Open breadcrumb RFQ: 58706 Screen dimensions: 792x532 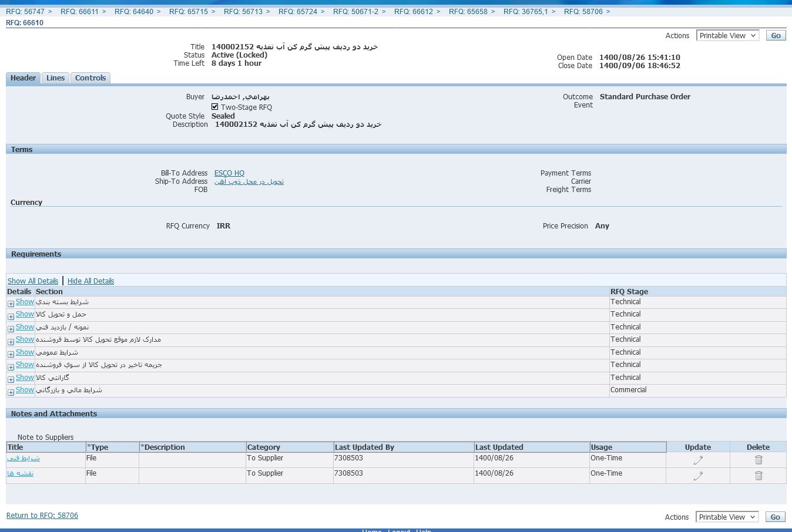(x=583, y=12)
